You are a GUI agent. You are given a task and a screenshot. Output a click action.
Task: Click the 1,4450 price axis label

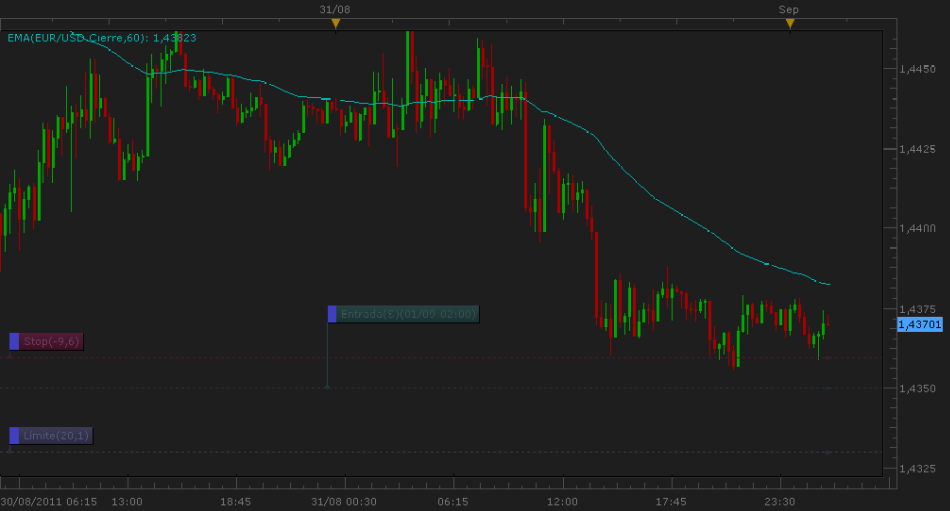point(917,70)
